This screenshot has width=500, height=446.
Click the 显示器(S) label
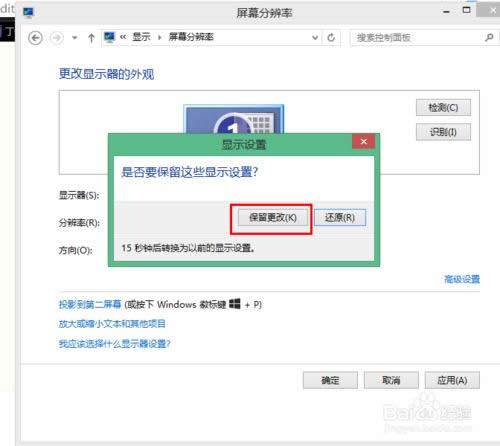(x=79, y=195)
